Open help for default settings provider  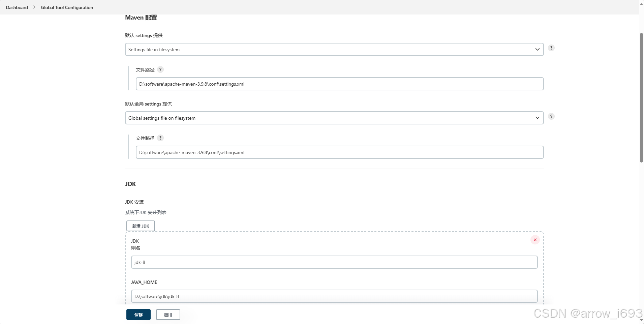pos(551,48)
